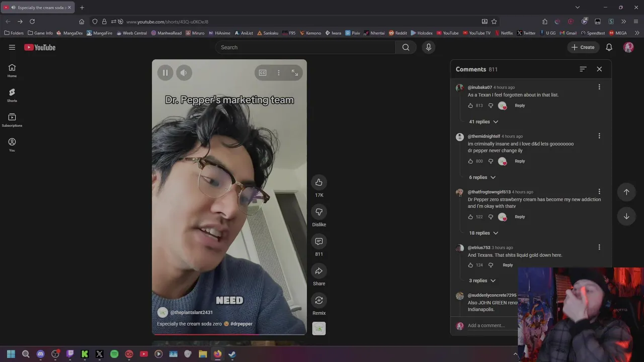Like @themidnightelf's comment
Screen dimensions: 644x362
click(470, 161)
